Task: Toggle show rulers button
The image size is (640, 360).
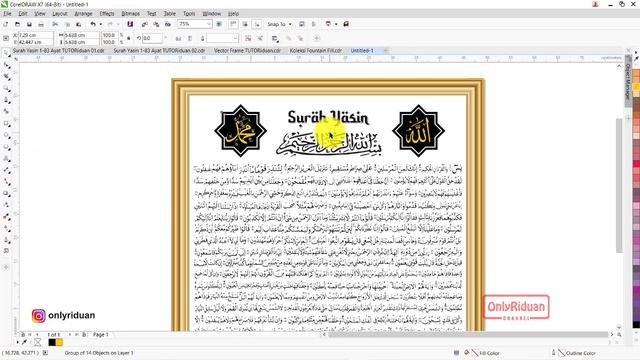Action: [x=233, y=24]
